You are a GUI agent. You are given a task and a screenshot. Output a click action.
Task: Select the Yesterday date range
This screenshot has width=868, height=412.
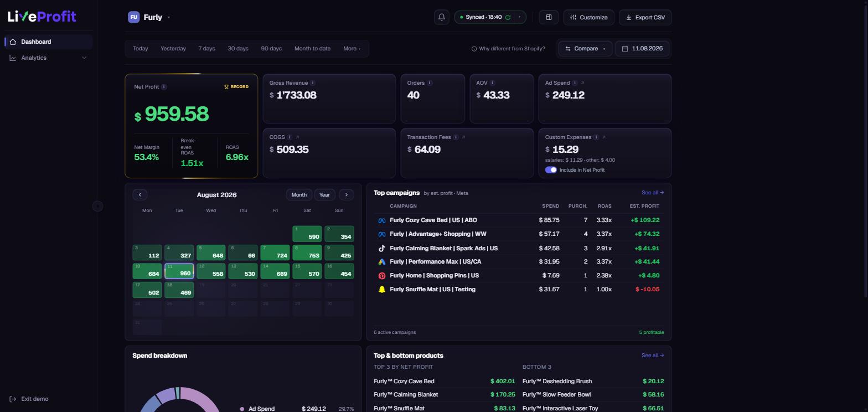pos(173,49)
